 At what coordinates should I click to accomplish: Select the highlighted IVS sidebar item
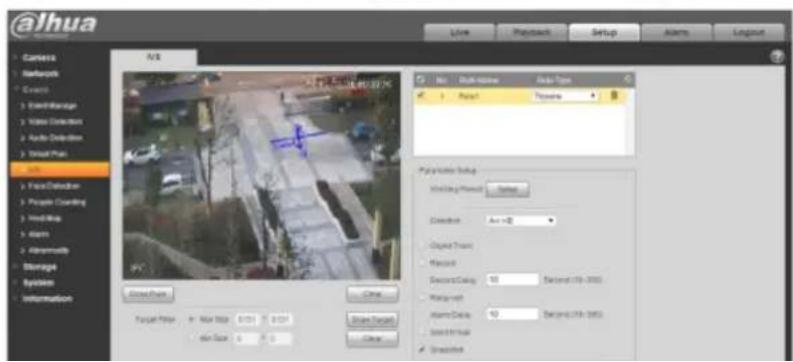click(x=59, y=169)
